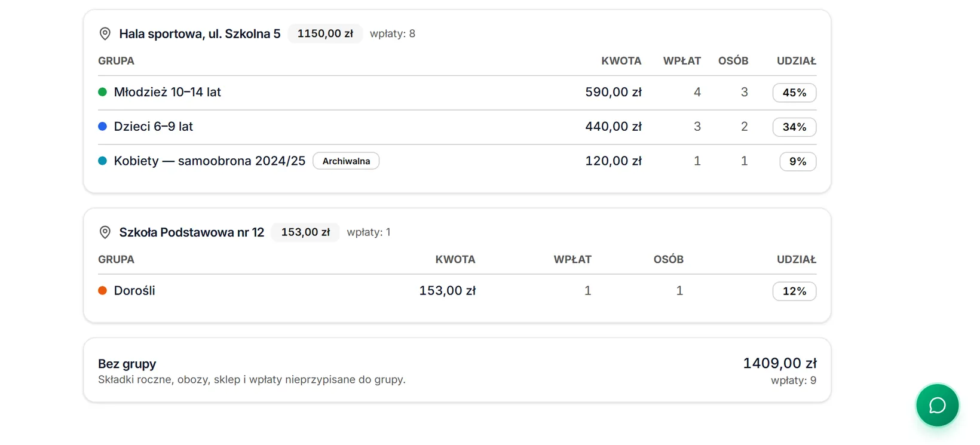
Task: Click the Hala sportowa, ul. Szkolna 5 heading
Action: tap(200, 34)
